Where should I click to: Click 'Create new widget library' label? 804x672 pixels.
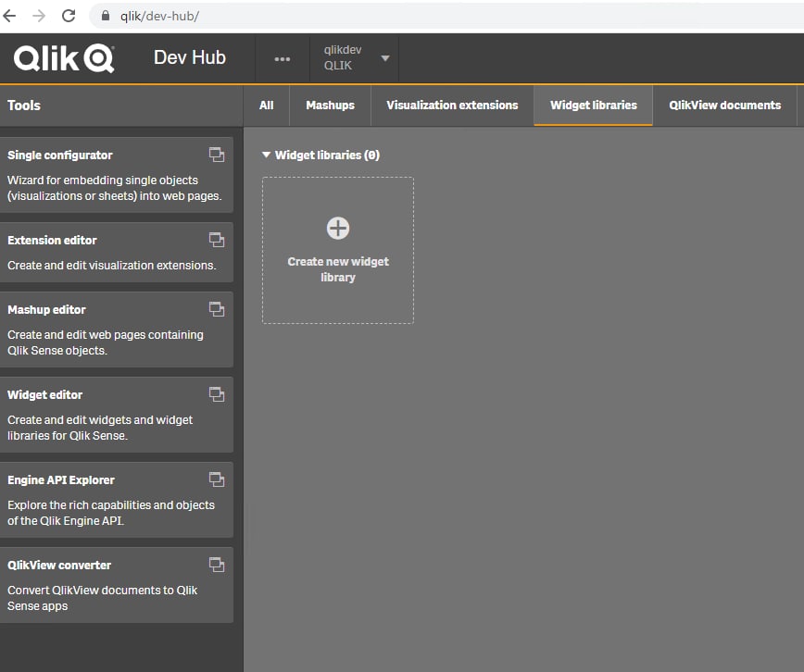pyautogui.click(x=338, y=269)
